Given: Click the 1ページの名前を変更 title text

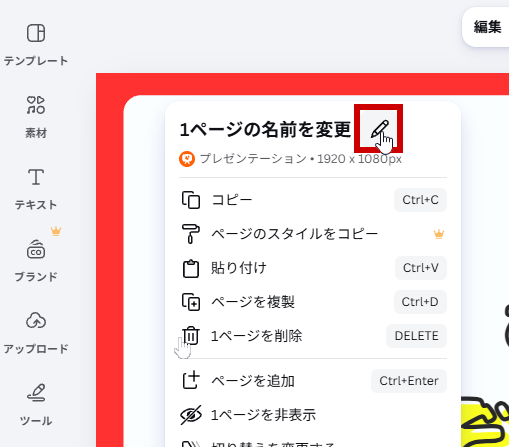Looking at the screenshot, I should tap(265, 130).
